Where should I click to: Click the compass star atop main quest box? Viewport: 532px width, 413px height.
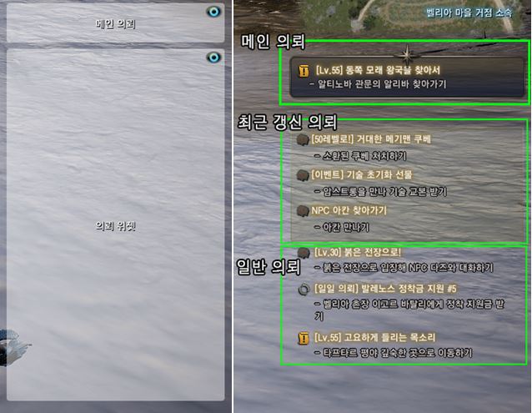(x=407, y=54)
